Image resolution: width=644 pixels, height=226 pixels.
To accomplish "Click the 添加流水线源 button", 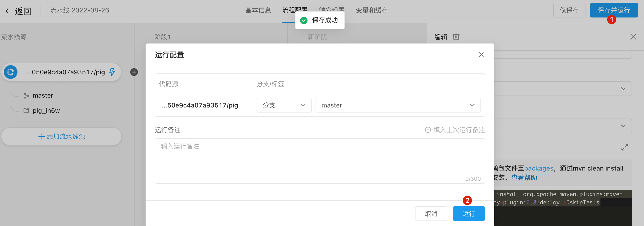I will (x=61, y=137).
